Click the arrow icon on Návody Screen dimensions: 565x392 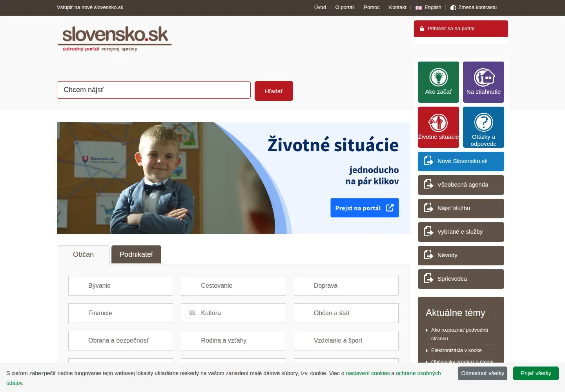(x=428, y=255)
